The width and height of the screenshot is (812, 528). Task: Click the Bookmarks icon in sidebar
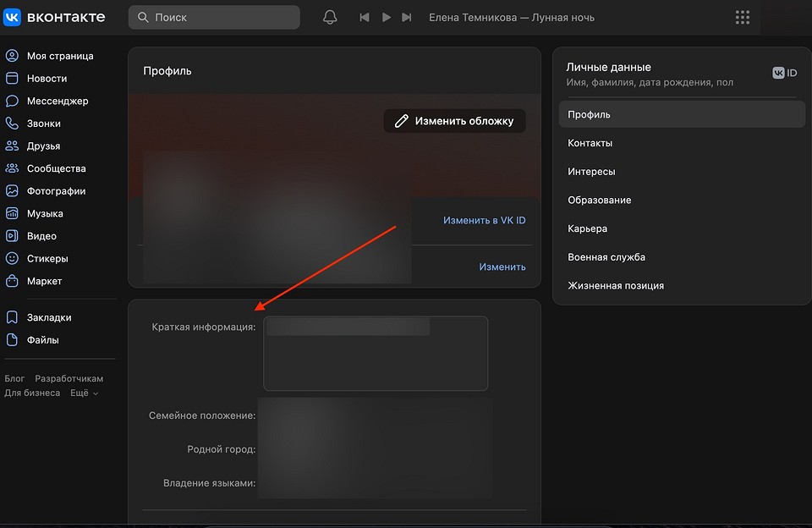(12, 317)
